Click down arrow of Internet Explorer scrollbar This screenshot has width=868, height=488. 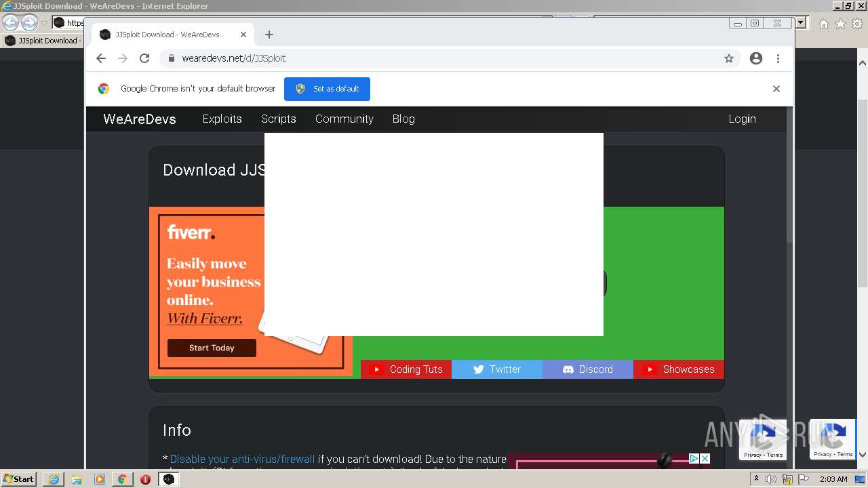tap(863, 455)
